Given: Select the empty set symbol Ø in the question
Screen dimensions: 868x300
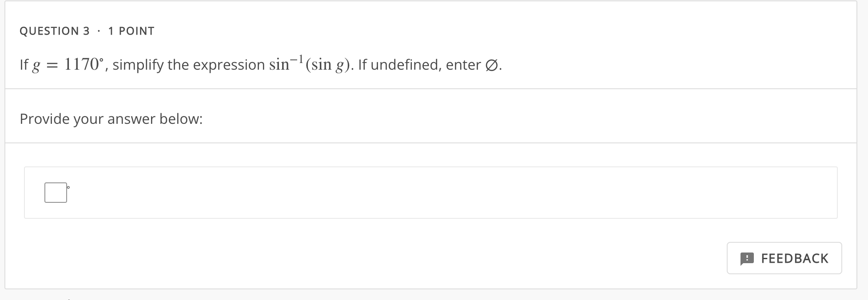Looking at the screenshot, I should coord(494,65).
